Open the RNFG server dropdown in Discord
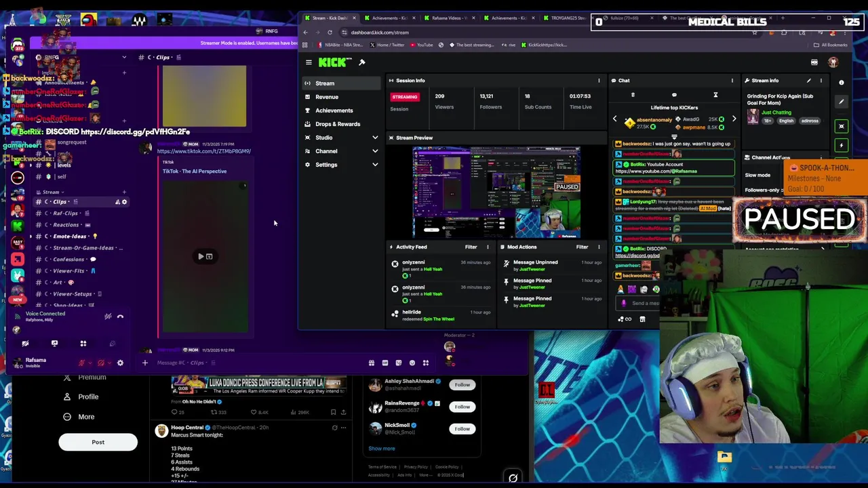868x488 pixels. pos(124,58)
